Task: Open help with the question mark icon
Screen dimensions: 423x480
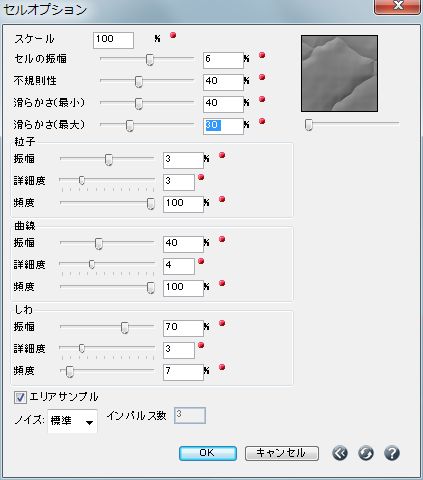Action: (x=392, y=453)
